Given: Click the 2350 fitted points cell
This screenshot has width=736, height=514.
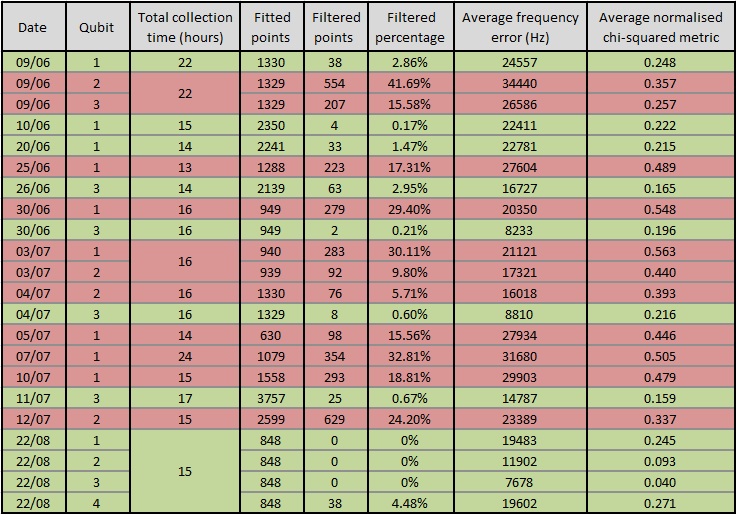Looking at the screenshot, I should click(271, 127).
